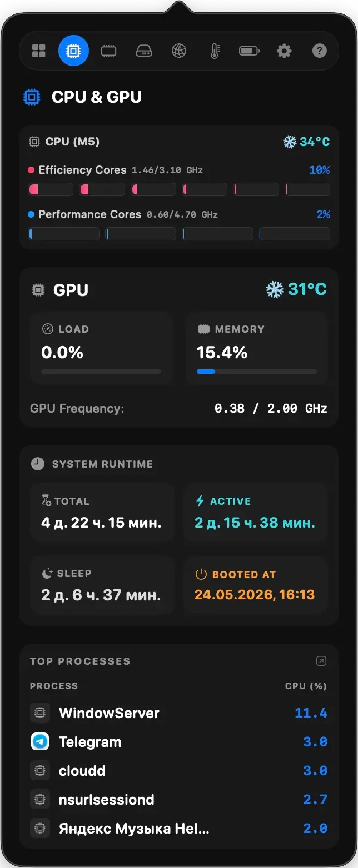Open the network globe icon tab
This screenshot has width=358, height=868.
point(179,51)
